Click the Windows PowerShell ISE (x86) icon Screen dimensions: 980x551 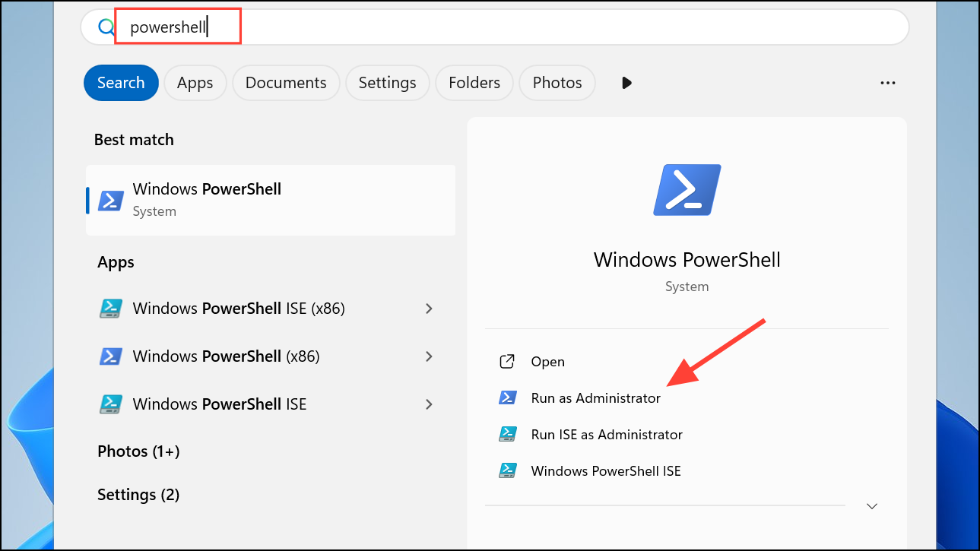(x=112, y=309)
